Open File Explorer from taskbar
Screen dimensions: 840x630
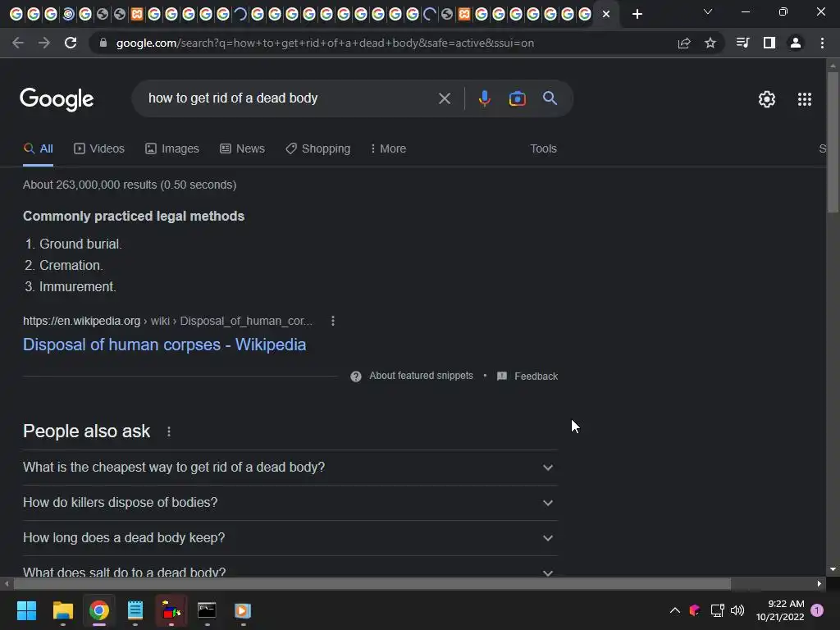click(x=62, y=610)
